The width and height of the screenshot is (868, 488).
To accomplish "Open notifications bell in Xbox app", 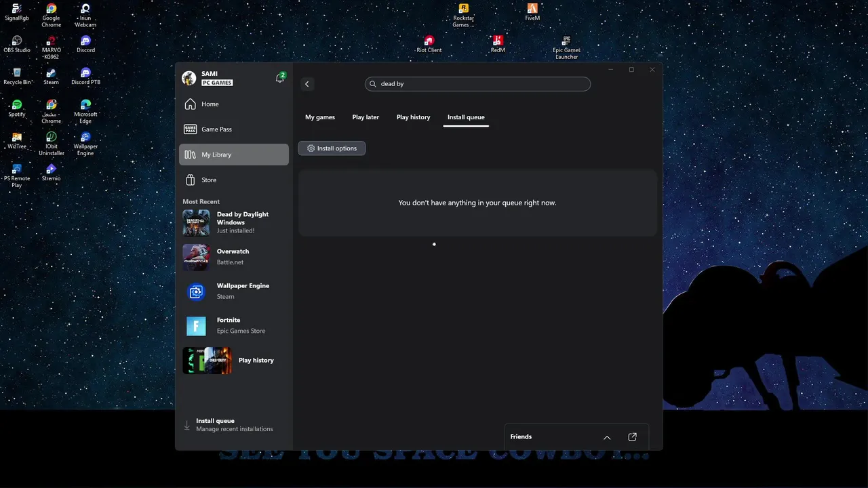I will click(x=279, y=78).
